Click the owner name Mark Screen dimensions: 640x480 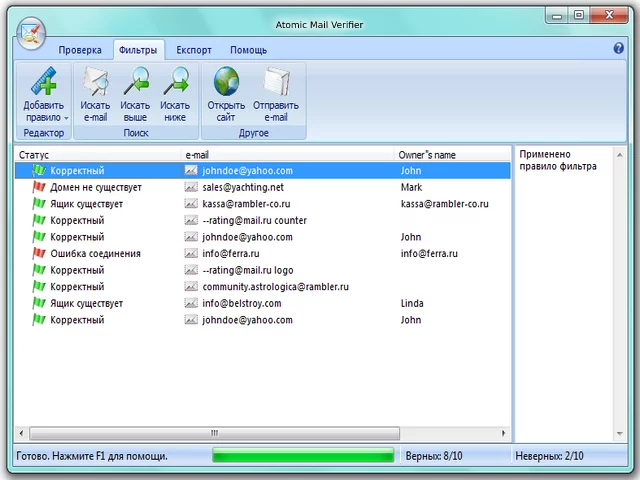click(411, 187)
